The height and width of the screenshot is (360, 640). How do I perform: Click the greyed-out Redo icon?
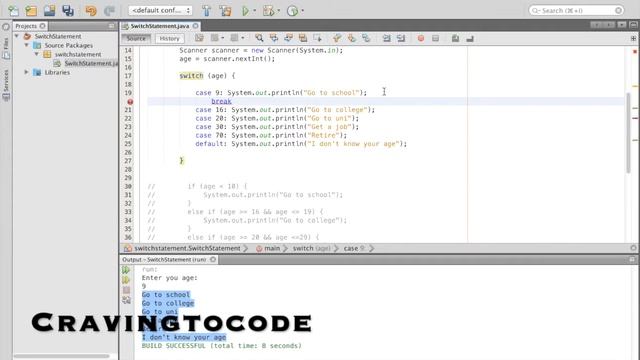click(109, 11)
